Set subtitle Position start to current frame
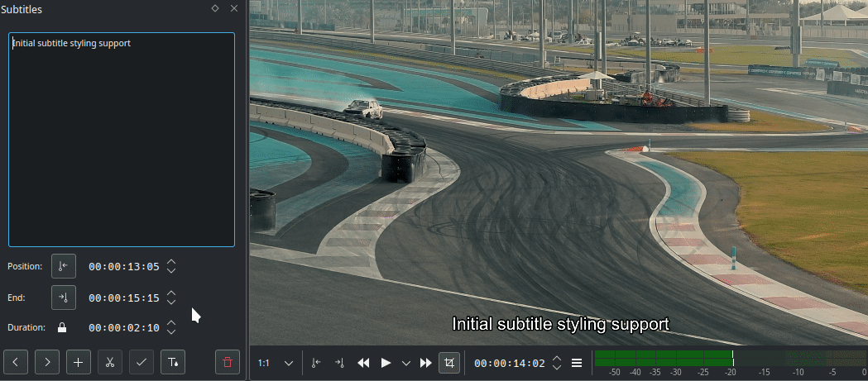 click(x=64, y=266)
